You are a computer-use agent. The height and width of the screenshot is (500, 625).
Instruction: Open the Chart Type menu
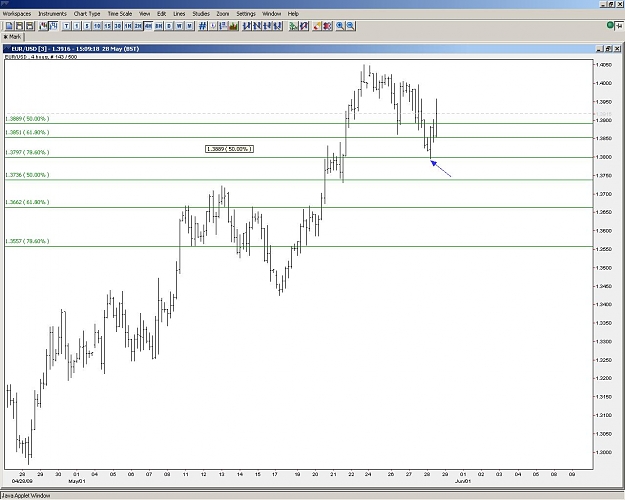coord(87,14)
